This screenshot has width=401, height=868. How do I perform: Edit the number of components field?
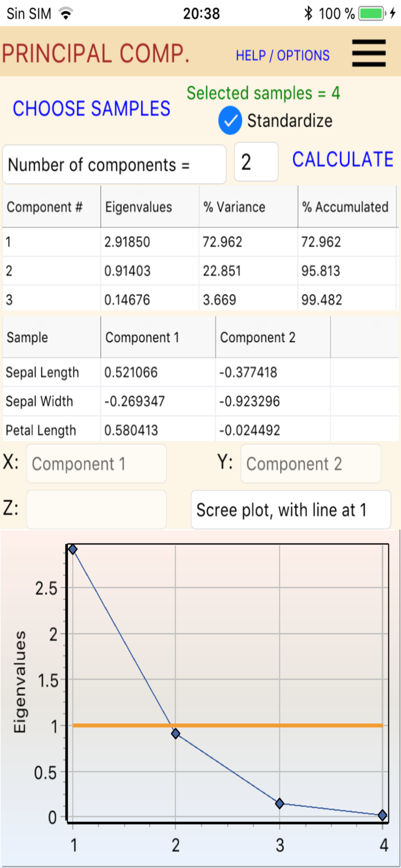[x=256, y=162]
